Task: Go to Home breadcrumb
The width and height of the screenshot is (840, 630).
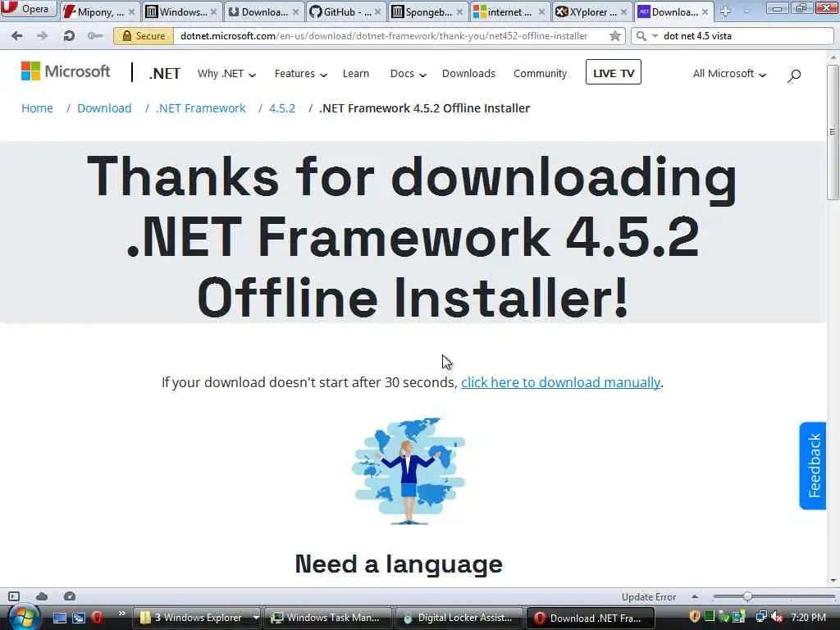Action: pos(37,108)
